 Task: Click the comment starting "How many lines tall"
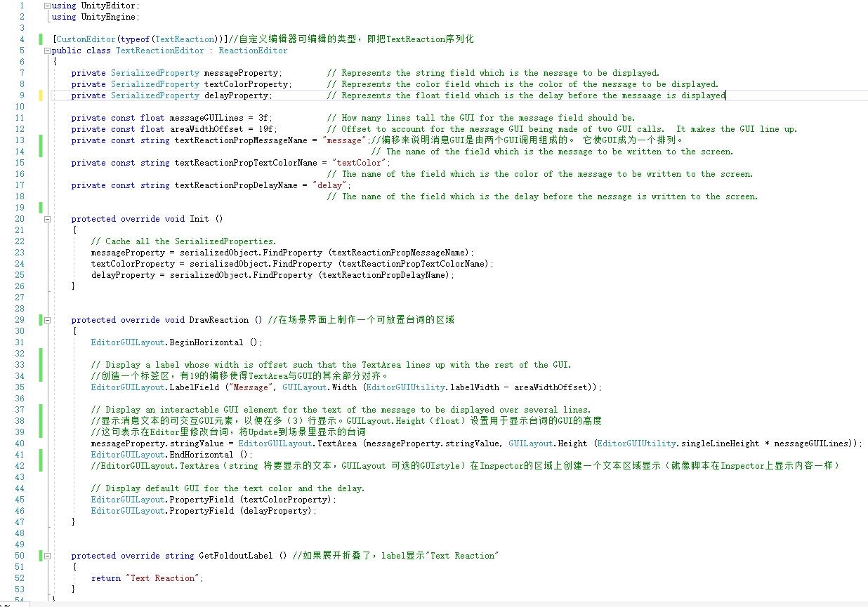pyautogui.click(x=481, y=118)
